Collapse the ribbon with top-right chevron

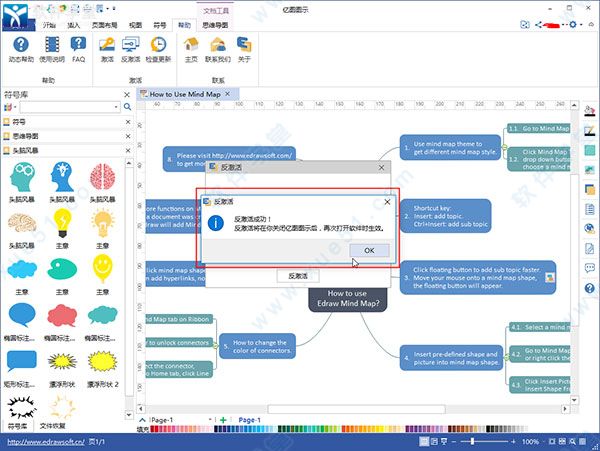pos(592,25)
